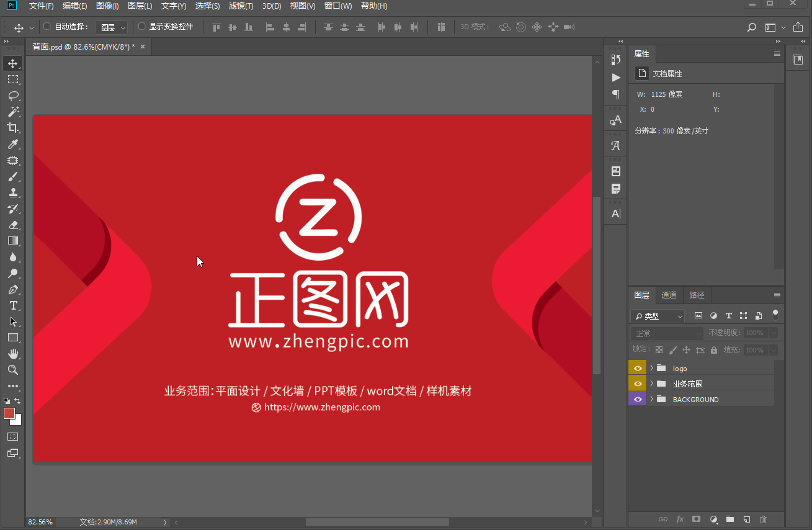
Task: Select the Blur tool
Action: [x=13, y=257]
